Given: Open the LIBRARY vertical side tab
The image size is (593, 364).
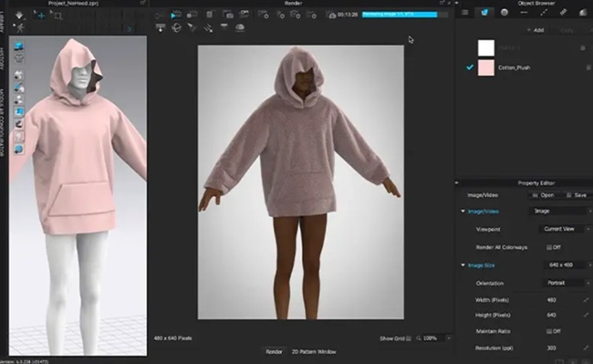Looking at the screenshot, I should [2, 22].
